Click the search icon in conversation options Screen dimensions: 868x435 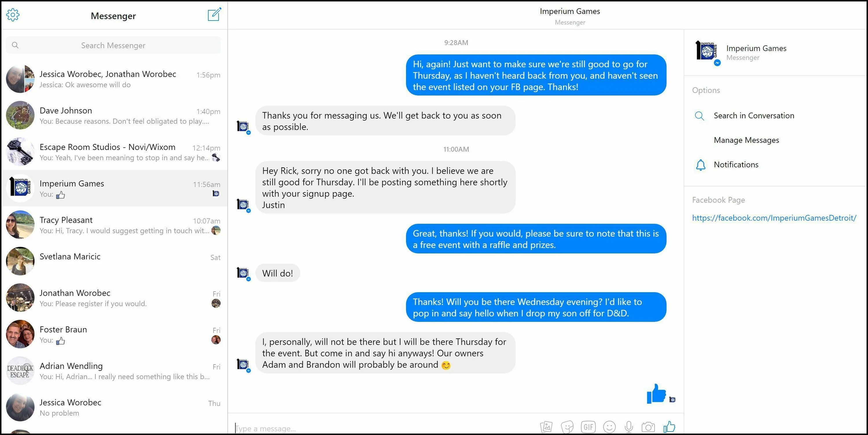(700, 115)
